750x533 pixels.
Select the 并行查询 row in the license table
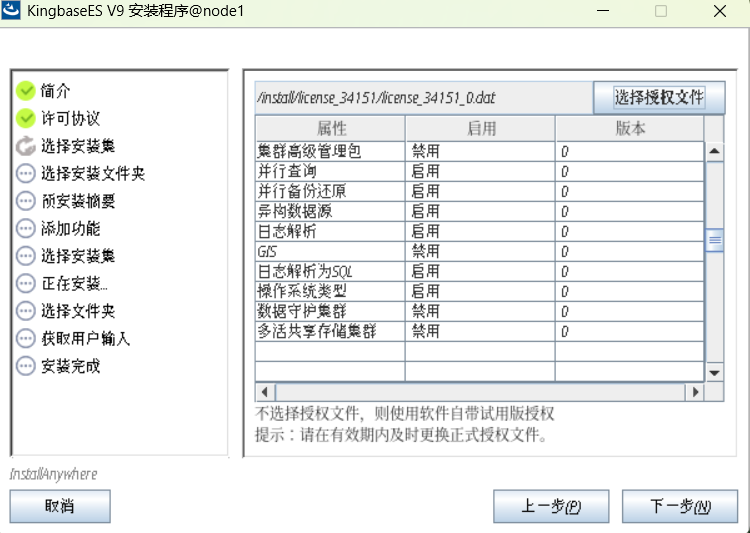(x=330, y=171)
